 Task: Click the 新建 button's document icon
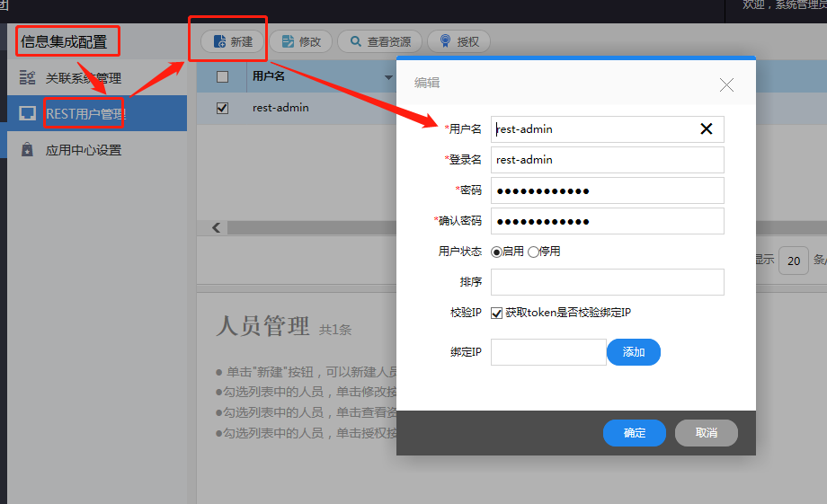(x=219, y=41)
